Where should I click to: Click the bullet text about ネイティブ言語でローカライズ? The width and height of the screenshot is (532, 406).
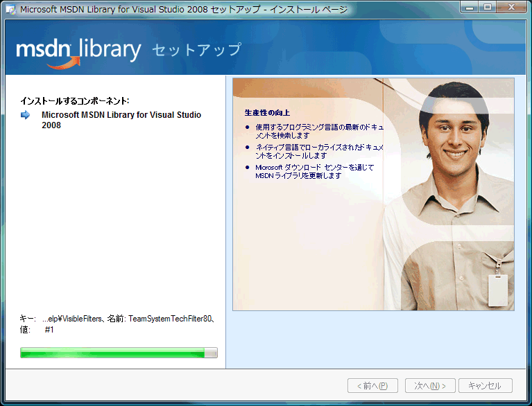coord(319,151)
